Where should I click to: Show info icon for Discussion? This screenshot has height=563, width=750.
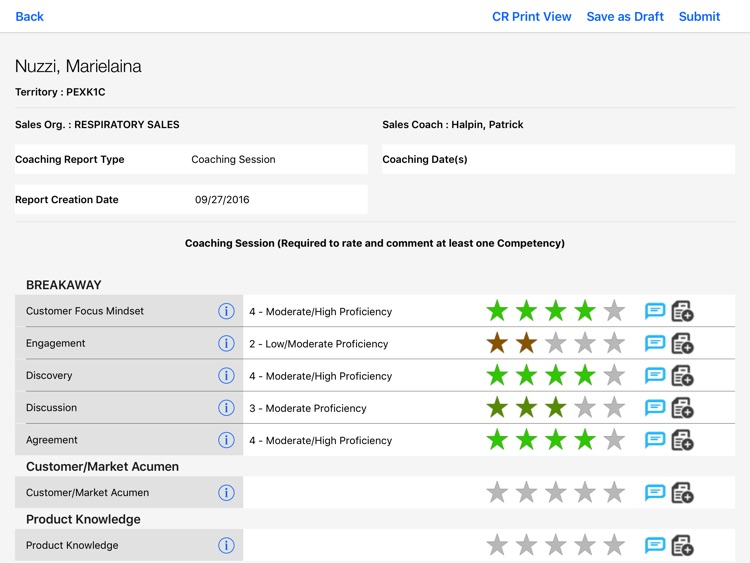click(226, 408)
